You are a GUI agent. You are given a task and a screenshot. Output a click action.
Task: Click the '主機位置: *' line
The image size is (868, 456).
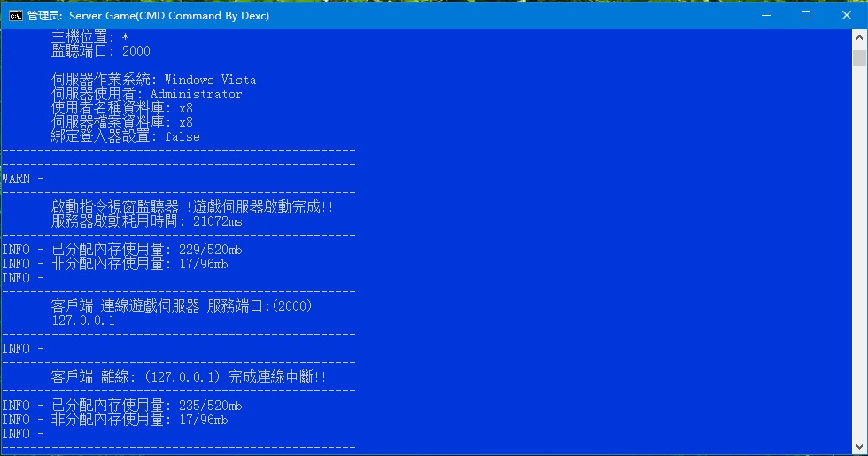tap(90, 37)
